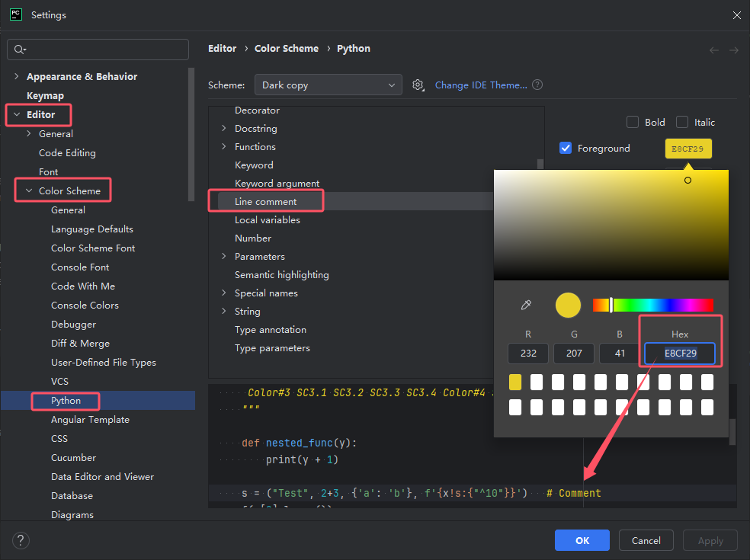Open the Scheme dropdown showing Dark copy
750x560 pixels.
(x=328, y=85)
